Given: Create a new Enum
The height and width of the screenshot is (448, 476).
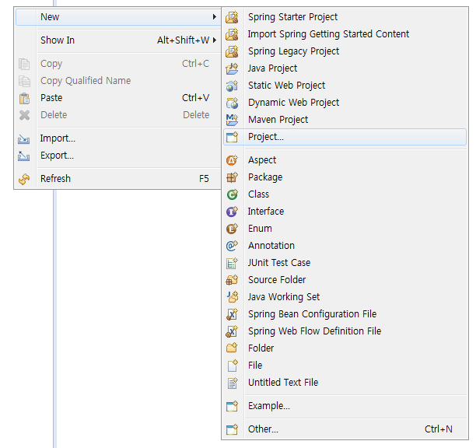Looking at the screenshot, I should tap(345, 228).
